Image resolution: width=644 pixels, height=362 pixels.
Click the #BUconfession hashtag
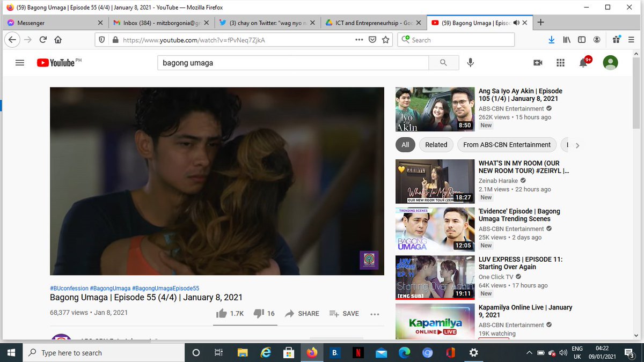click(69, 289)
